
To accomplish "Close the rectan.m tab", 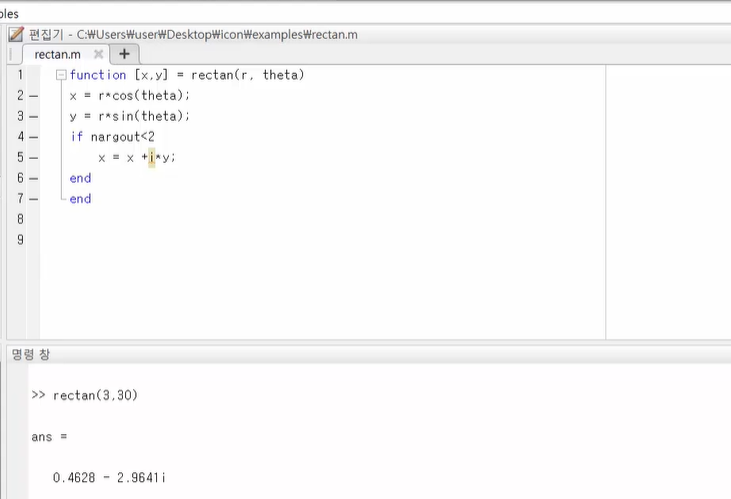I will [x=99, y=54].
